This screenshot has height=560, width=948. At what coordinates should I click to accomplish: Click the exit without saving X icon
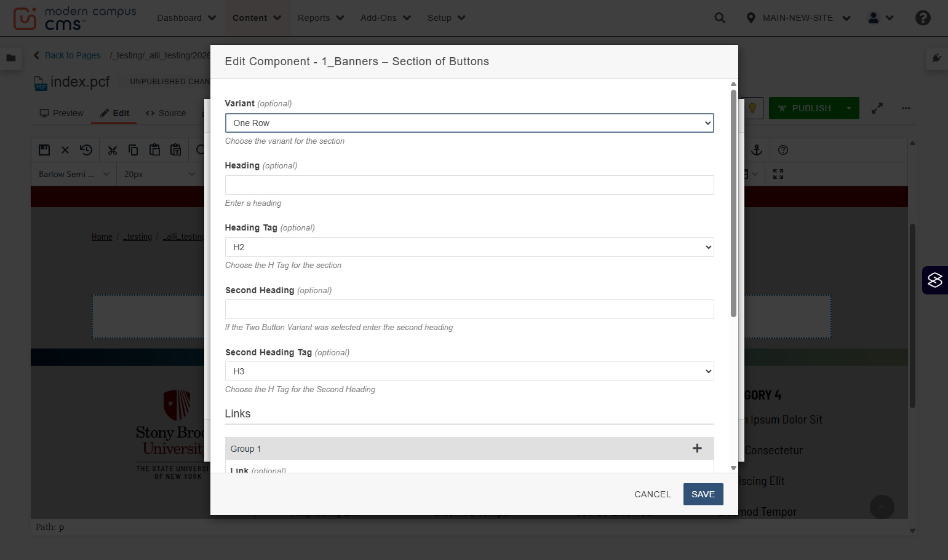(x=65, y=150)
